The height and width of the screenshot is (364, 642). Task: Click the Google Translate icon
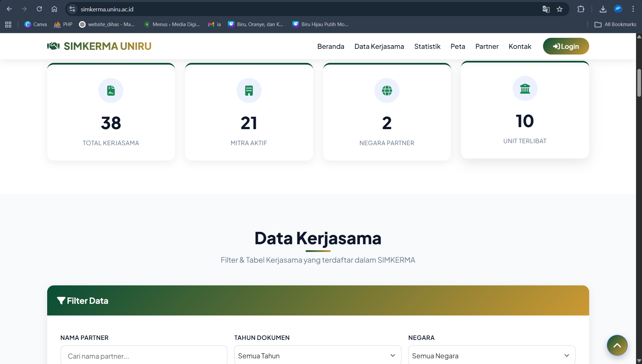click(546, 9)
